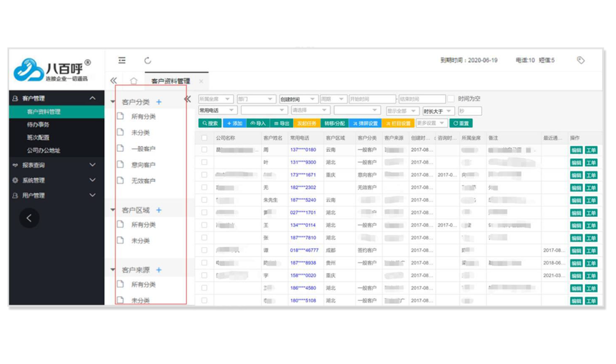Viewport: 616px width, 364px height.
Task: Click the tag icon at top right
Action: (581, 60)
